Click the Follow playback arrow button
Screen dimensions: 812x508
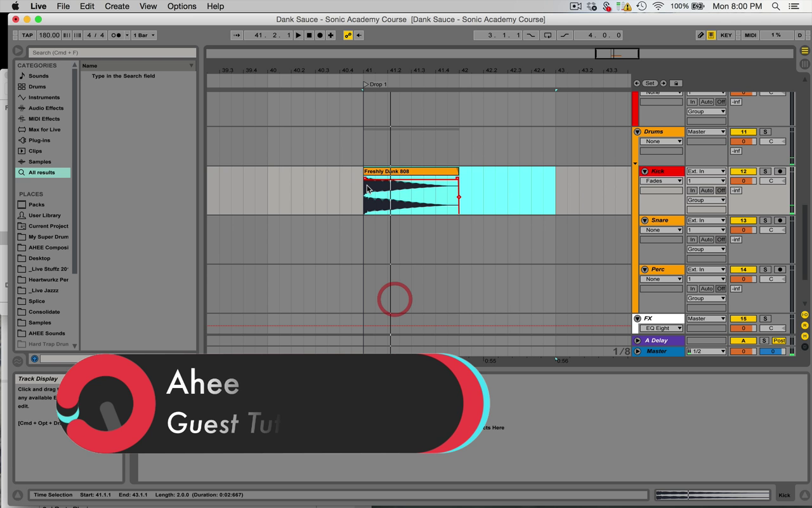(237, 36)
